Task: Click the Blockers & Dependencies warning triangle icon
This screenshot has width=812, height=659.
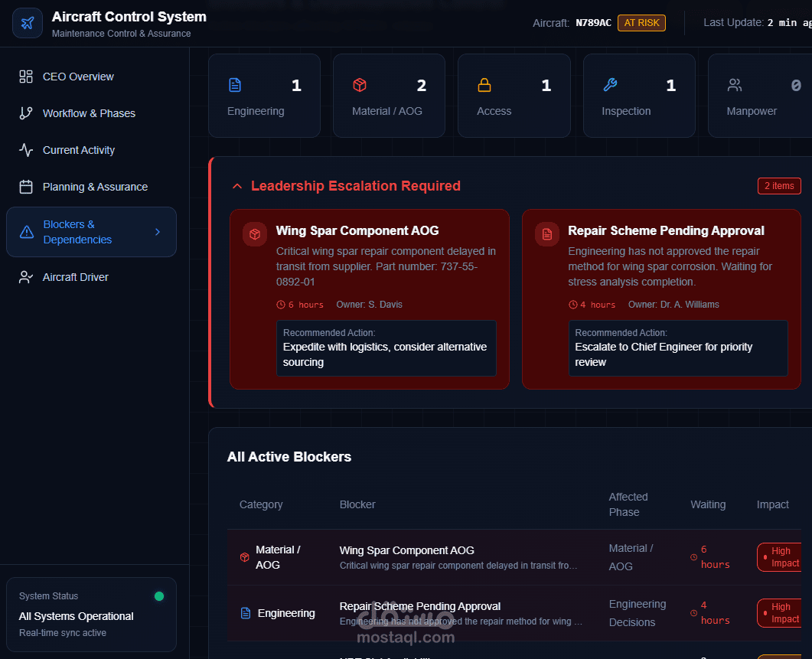Action: (x=27, y=232)
